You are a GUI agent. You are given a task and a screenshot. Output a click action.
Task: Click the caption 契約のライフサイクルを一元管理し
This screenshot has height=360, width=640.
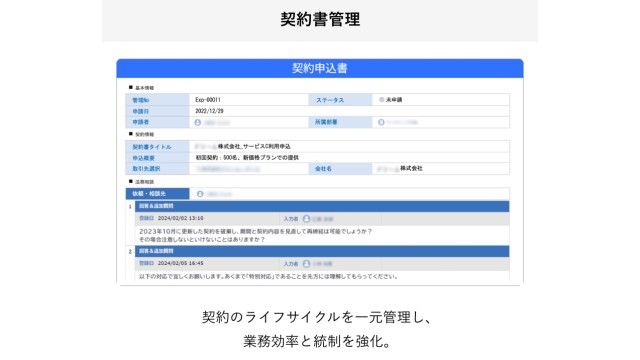(317, 317)
